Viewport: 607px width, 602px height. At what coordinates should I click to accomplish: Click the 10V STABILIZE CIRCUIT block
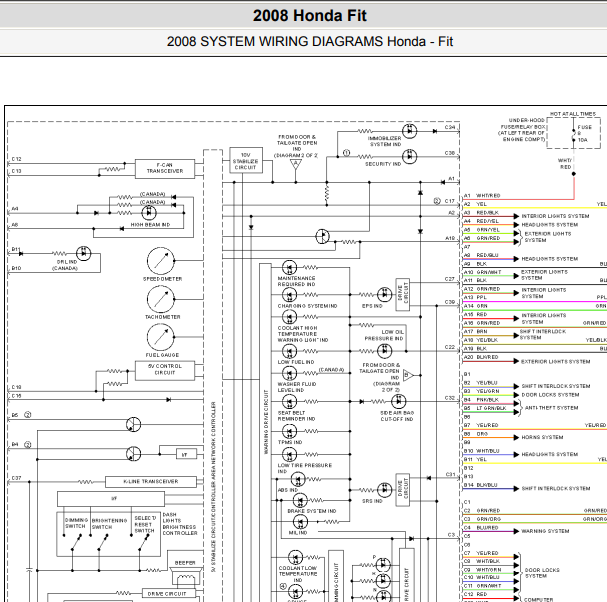[246, 160]
